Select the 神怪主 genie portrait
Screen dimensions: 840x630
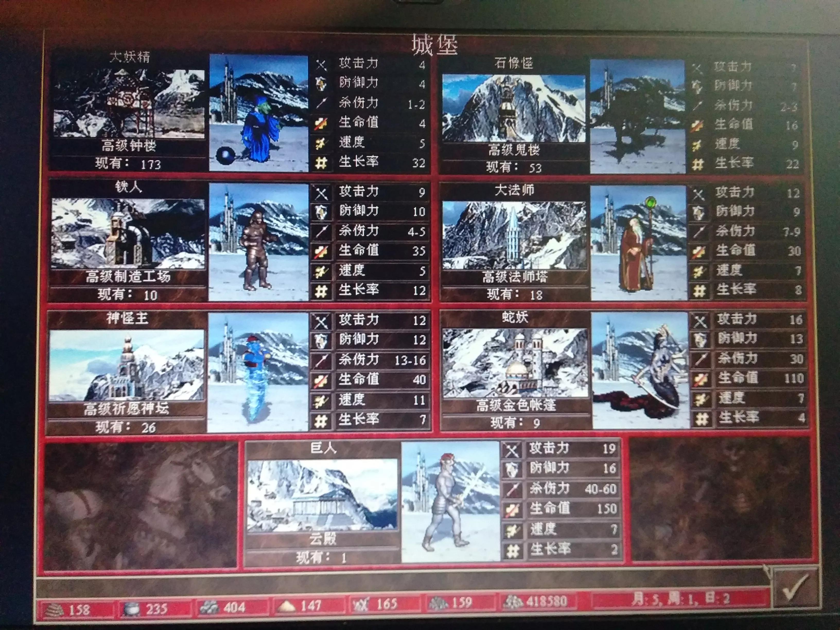[258, 372]
